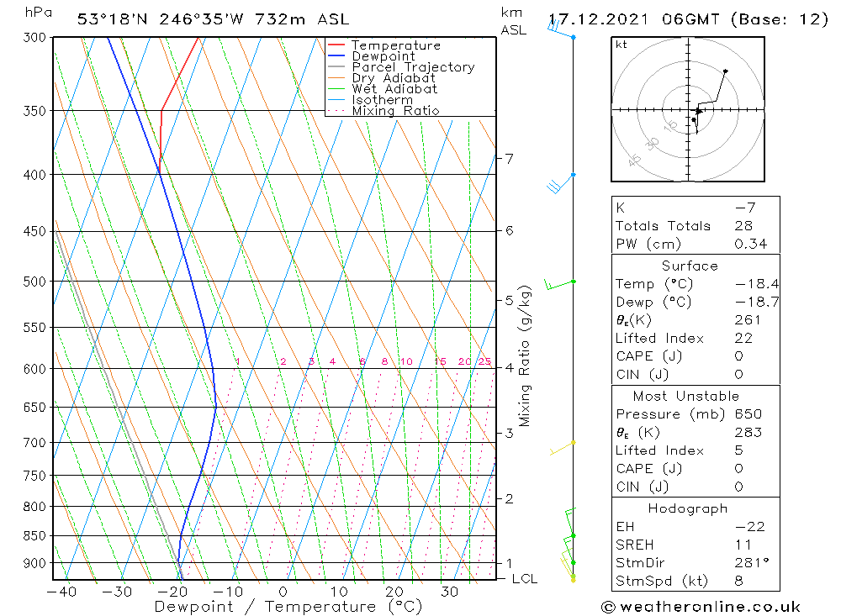Click the 400 hPa pressure label

(x=34, y=175)
